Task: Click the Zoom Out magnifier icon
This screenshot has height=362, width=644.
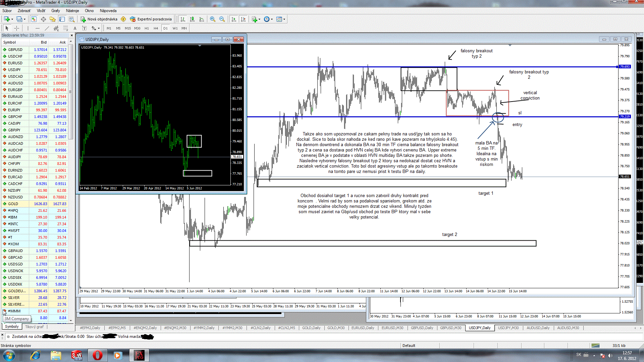Action: point(222,19)
